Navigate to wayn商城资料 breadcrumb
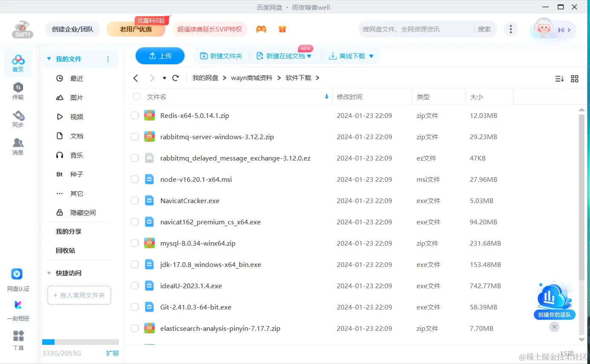Viewport: 590px width, 364px height. 252,78
